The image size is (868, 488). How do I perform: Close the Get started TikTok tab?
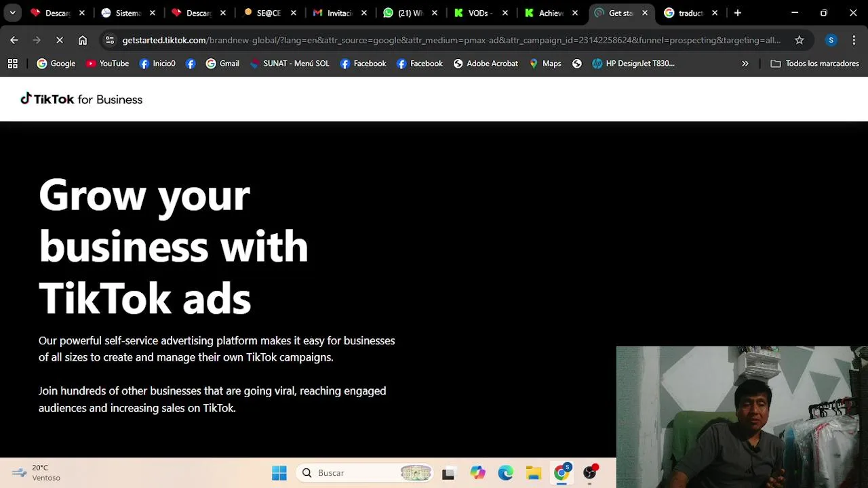point(645,13)
